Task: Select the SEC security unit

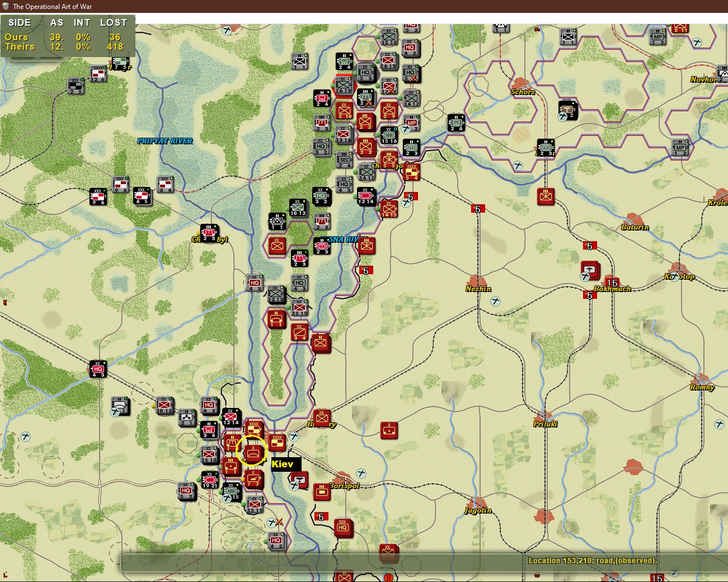Action: click(x=344, y=159)
